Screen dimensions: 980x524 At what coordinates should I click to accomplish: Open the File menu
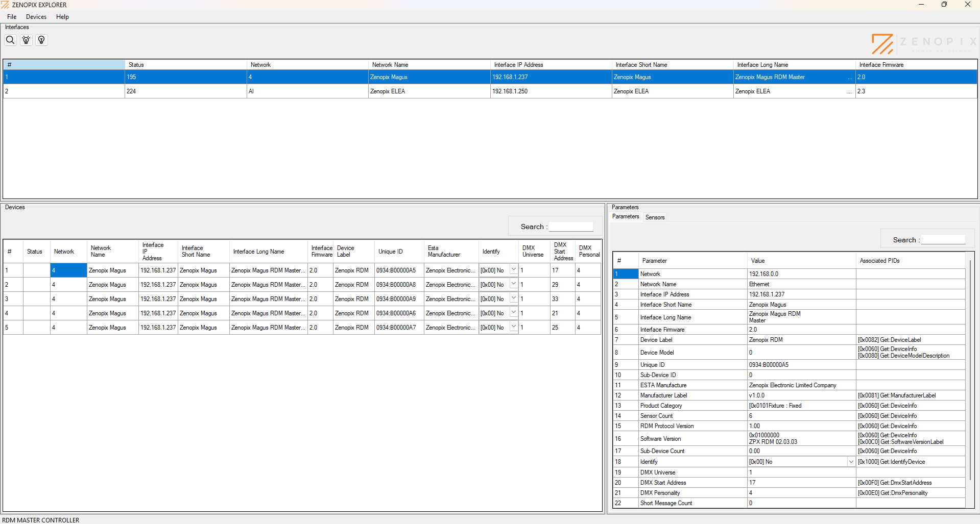[x=12, y=17]
